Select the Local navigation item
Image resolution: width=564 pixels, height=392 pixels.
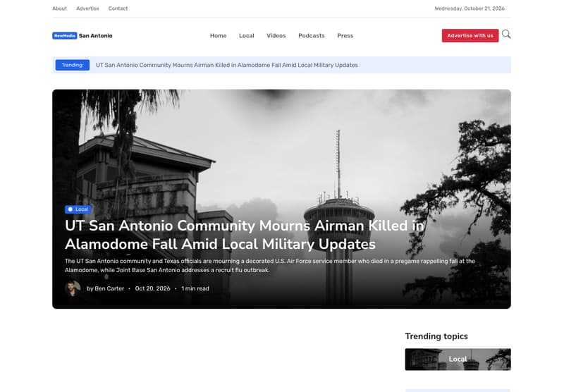[246, 35]
